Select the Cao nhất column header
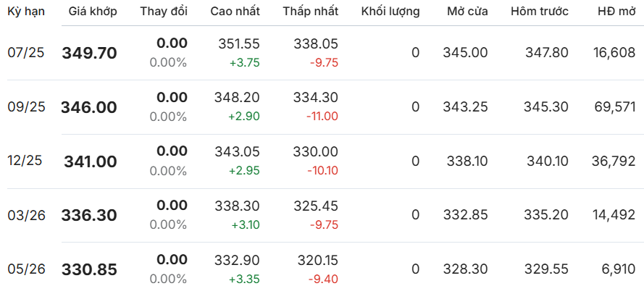 pyautogui.click(x=235, y=12)
